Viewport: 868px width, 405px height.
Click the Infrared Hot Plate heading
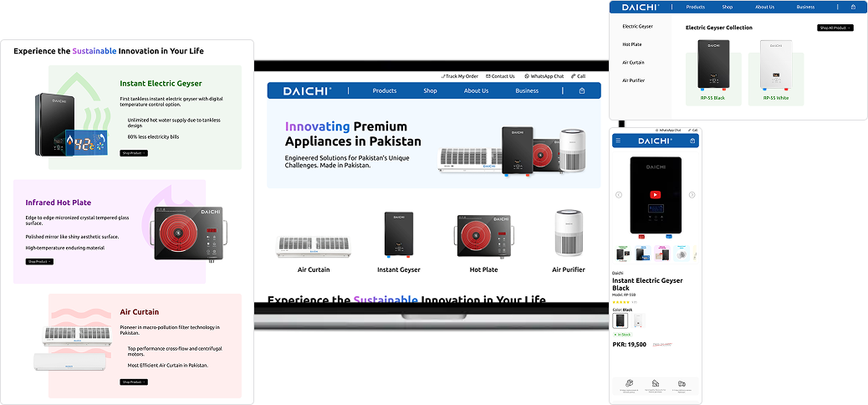click(59, 202)
